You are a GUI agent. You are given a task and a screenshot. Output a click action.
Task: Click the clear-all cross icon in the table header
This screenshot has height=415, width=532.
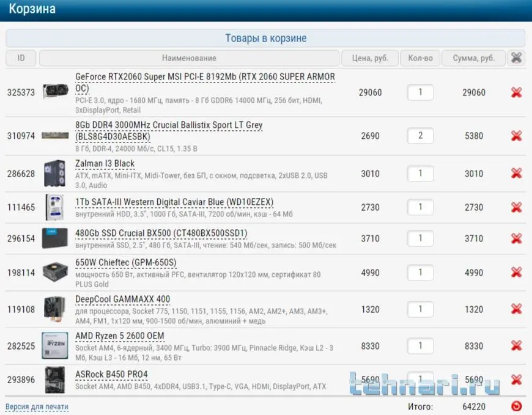[516, 58]
